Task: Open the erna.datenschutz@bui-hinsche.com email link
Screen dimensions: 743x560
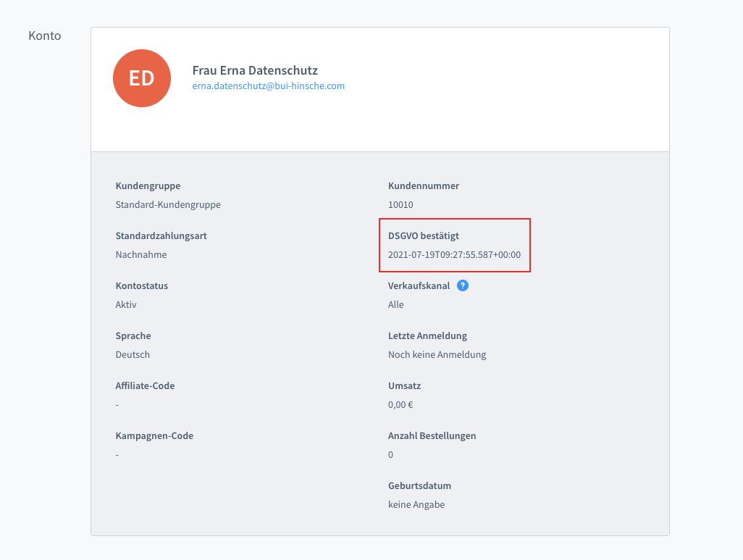Action: pos(268,85)
